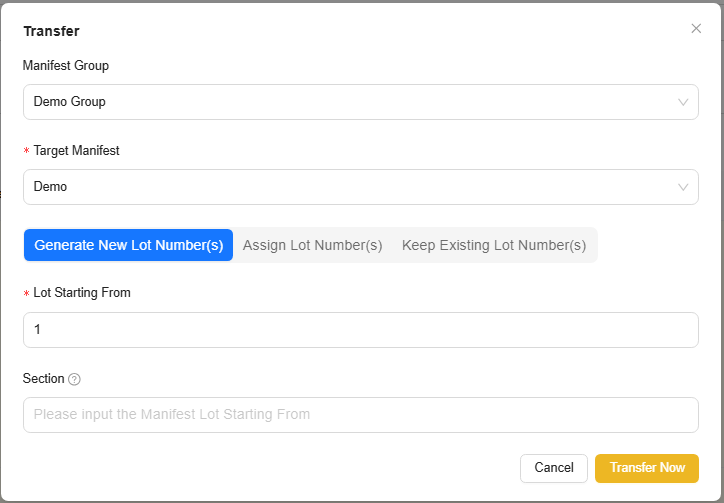Close the Transfer dialog with the X icon
The height and width of the screenshot is (503, 724).
[x=696, y=29]
